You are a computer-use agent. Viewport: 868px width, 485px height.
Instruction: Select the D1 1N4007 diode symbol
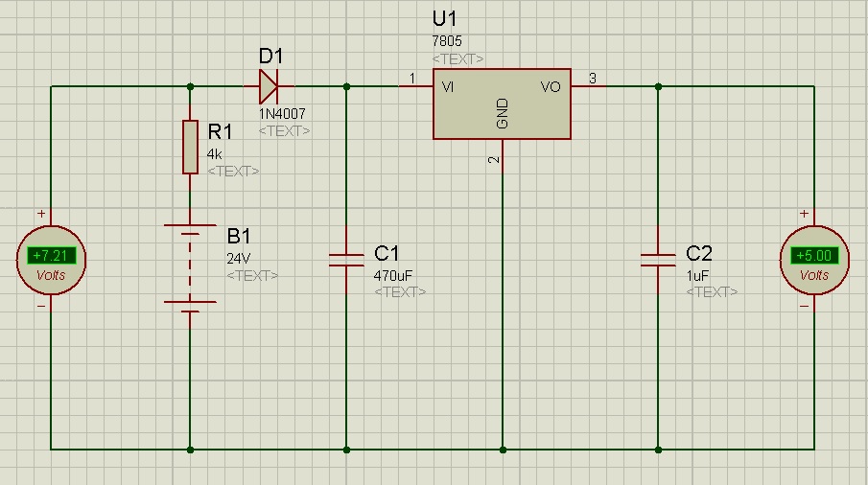[x=270, y=86]
